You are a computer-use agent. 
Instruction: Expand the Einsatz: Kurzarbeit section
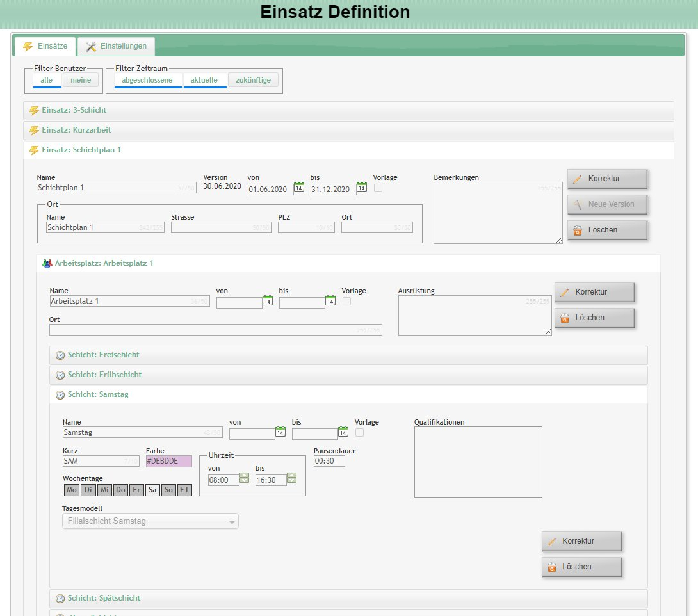(x=348, y=131)
